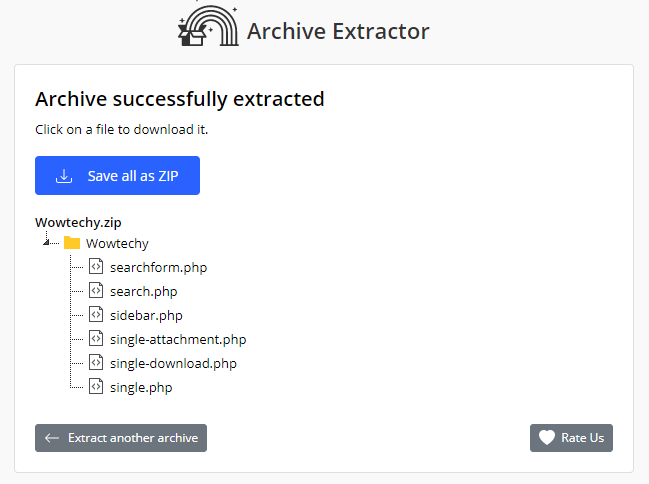Download the search.php file
This screenshot has width=649, height=484.
[143, 291]
